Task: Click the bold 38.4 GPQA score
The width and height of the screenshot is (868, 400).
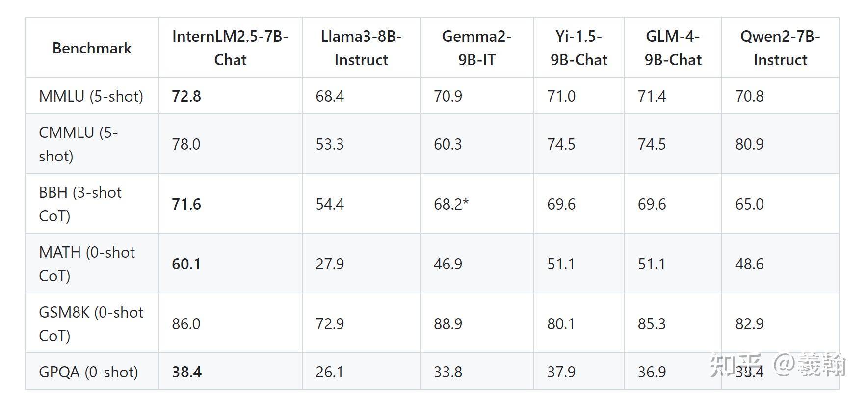Action: (186, 372)
